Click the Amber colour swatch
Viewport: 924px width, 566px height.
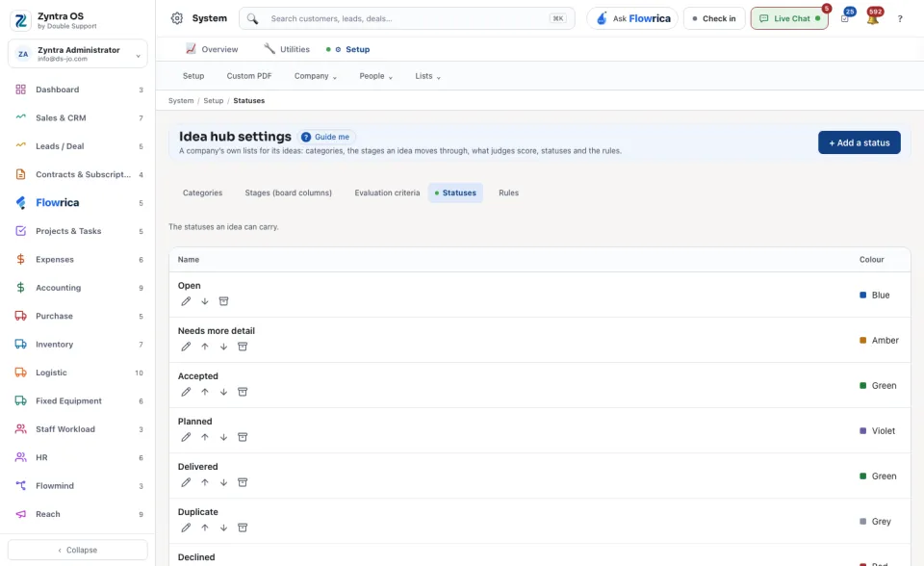(862, 340)
